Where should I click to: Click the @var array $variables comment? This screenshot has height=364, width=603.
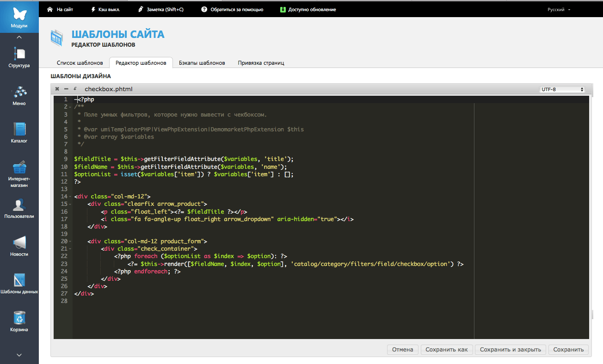click(116, 137)
